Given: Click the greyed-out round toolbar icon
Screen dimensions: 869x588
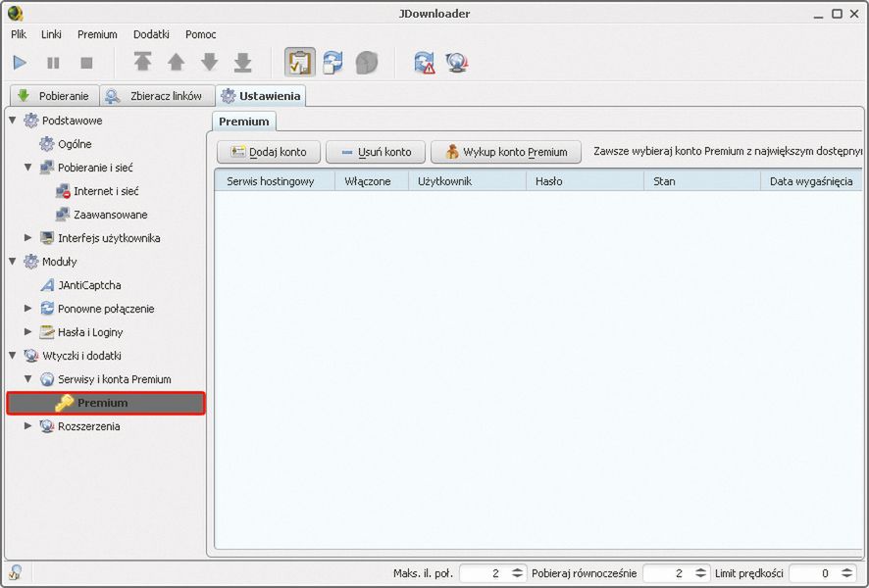Looking at the screenshot, I should pyautogui.click(x=366, y=63).
